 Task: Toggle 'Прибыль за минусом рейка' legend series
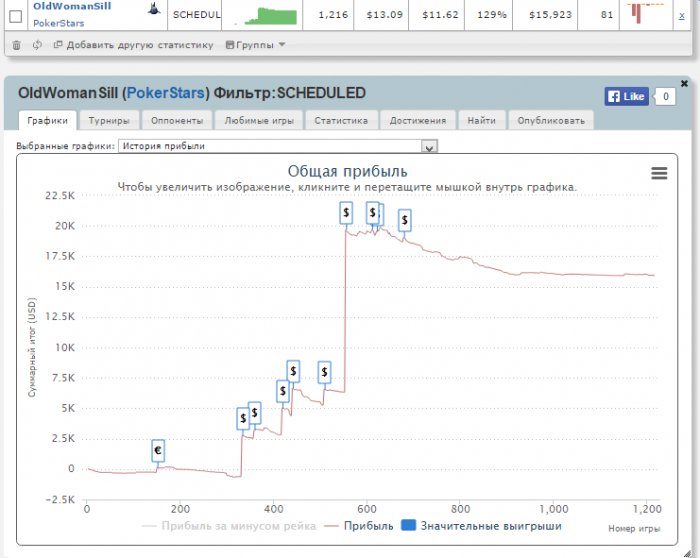pos(229,526)
